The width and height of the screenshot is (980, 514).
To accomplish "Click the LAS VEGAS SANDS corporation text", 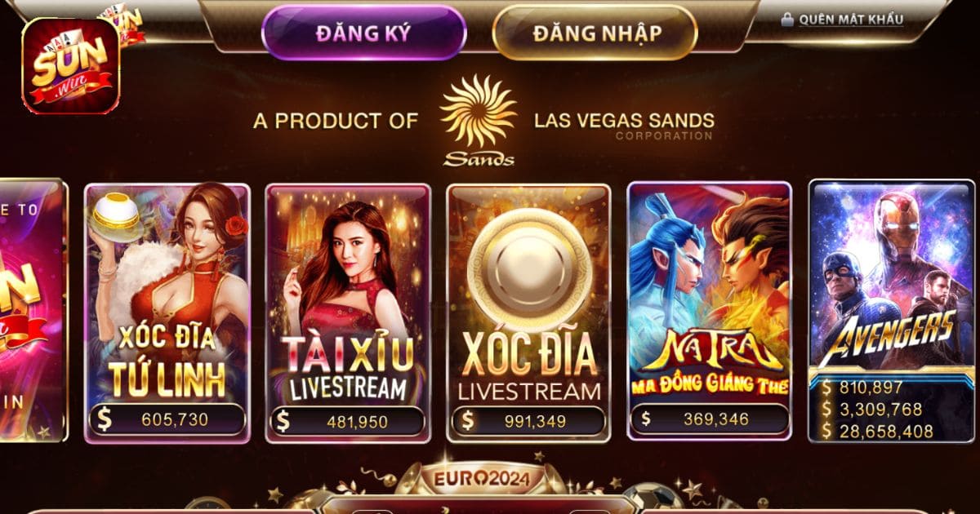I will [624, 121].
